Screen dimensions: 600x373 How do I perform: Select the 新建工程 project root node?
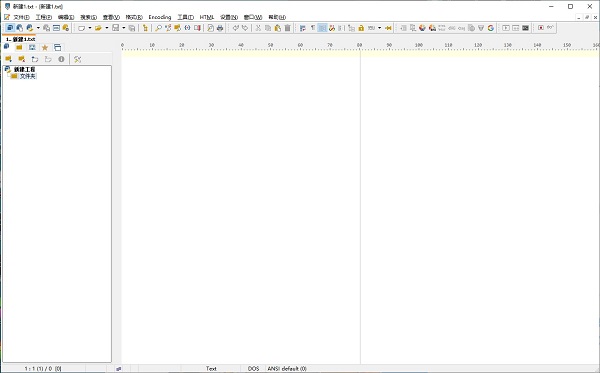[x=24, y=69]
